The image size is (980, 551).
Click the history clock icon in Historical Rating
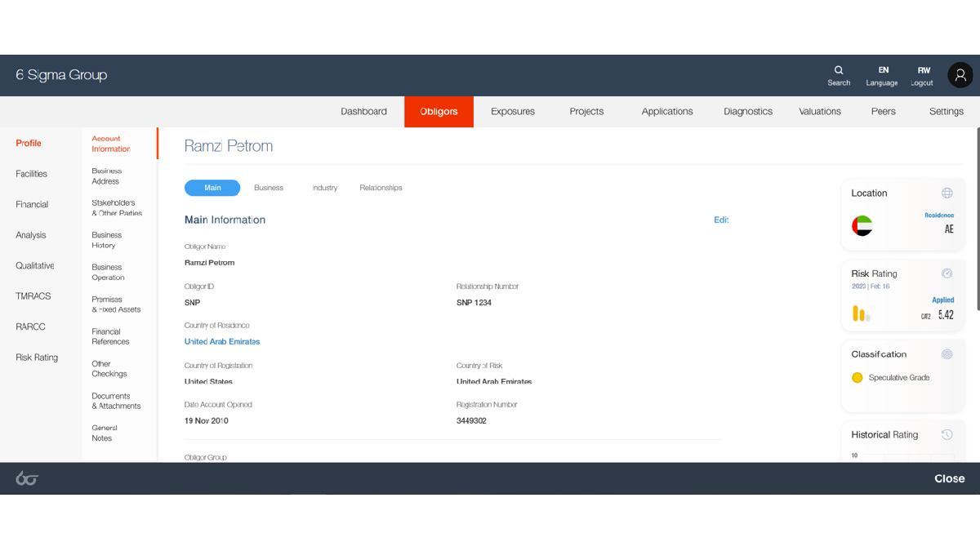(x=947, y=434)
